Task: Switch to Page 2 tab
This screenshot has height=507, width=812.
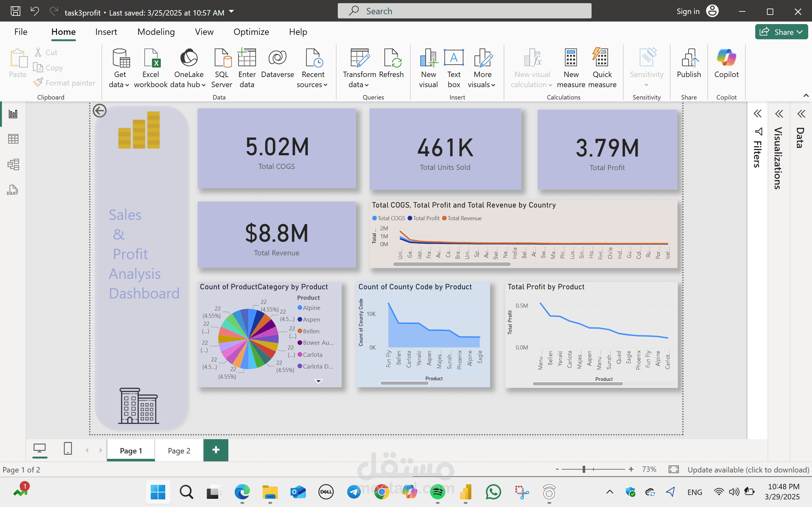Action: 179,451
